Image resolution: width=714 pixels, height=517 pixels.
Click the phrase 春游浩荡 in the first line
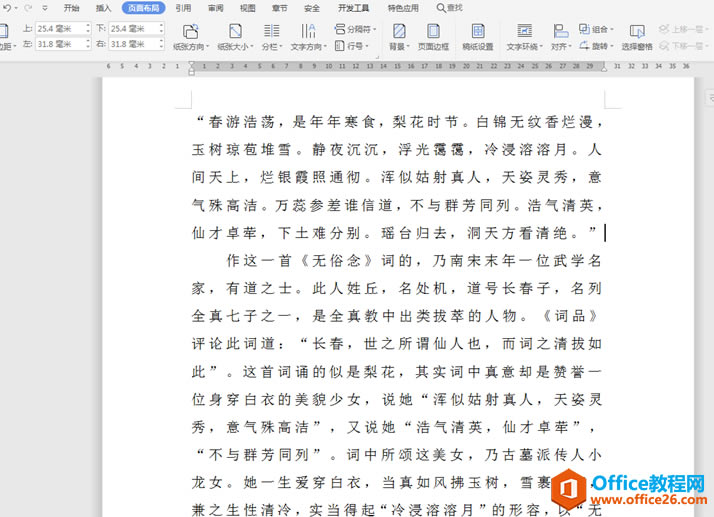click(242, 122)
